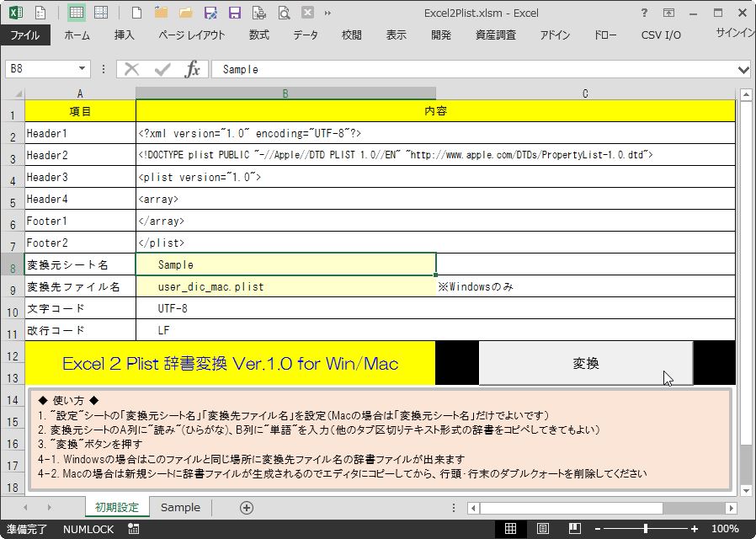Viewport: 756px width, 539px height.
Task: Select the cell containing user_dic_mac.plist
Action: pyautogui.click(x=286, y=286)
